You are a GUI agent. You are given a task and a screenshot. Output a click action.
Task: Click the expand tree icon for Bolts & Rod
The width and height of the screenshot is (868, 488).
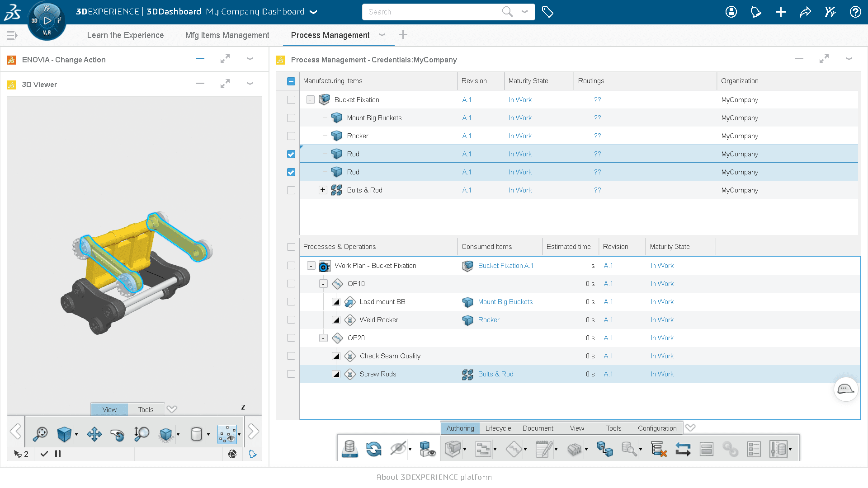point(322,190)
